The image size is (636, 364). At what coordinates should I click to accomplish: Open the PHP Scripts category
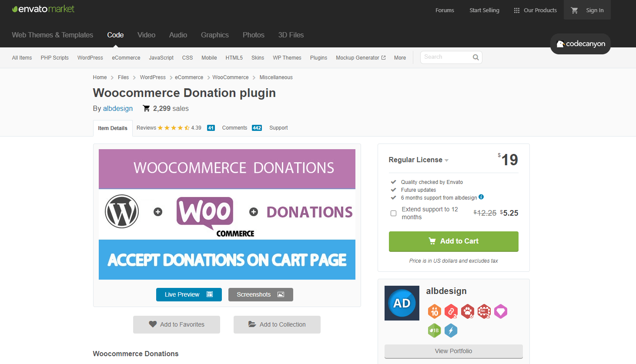tap(54, 58)
